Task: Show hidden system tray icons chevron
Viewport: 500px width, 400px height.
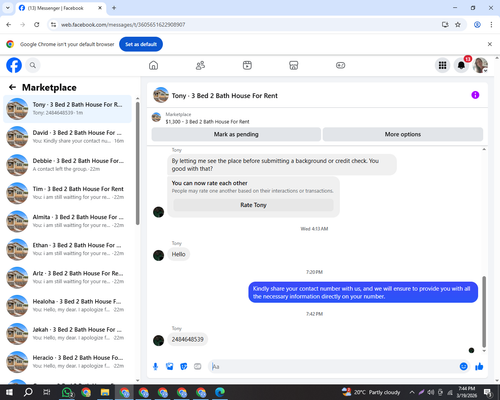Action: [x=412, y=392]
